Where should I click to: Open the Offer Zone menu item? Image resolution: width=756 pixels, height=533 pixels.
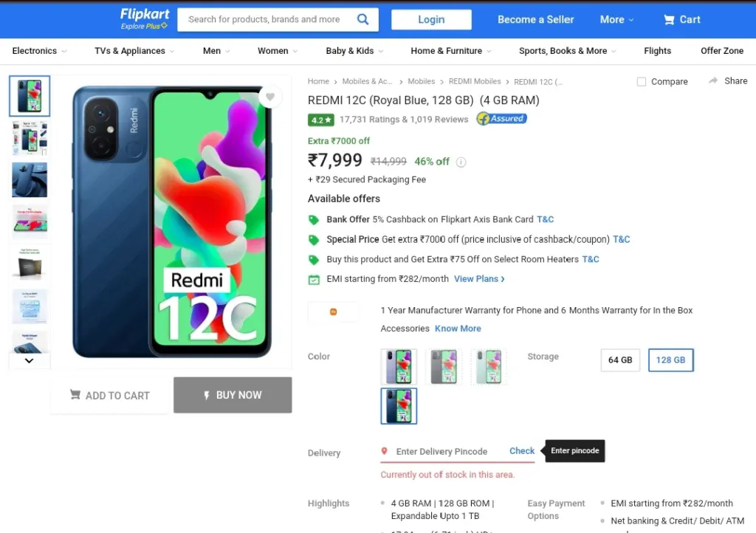click(x=722, y=51)
